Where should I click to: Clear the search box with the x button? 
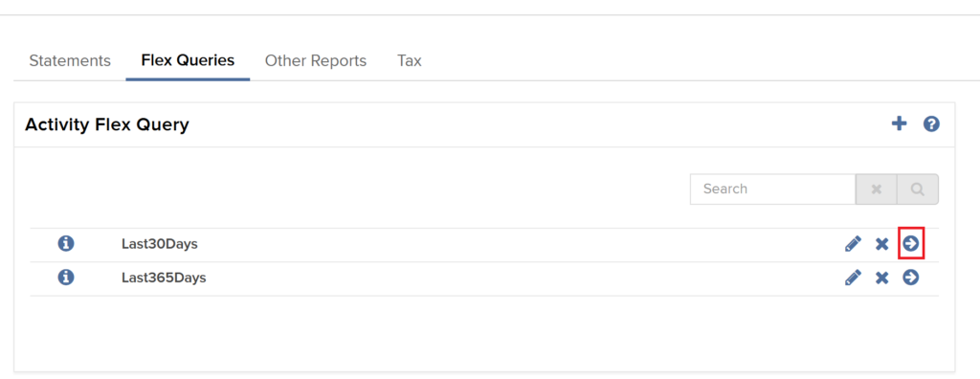(x=877, y=189)
